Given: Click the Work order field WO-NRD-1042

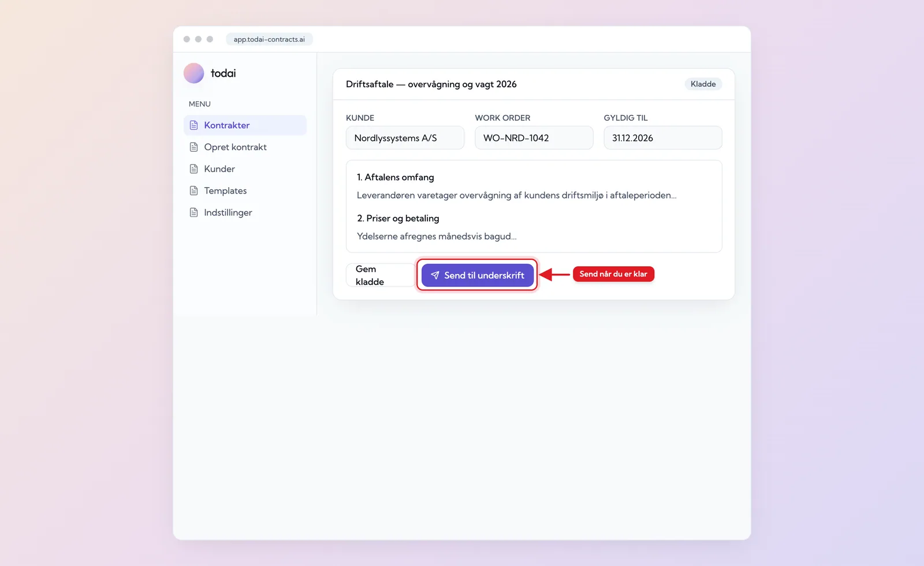Looking at the screenshot, I should click(x=534, y=138).
